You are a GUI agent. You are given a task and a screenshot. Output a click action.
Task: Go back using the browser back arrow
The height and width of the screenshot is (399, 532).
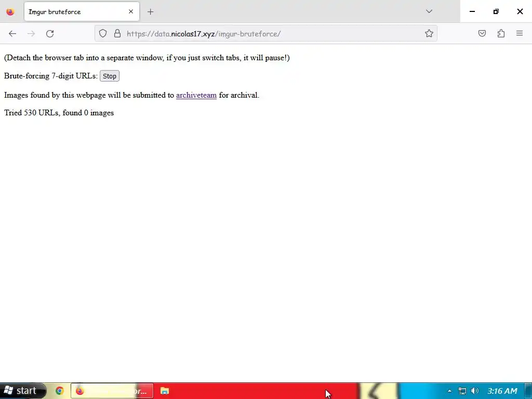click(x=12, y=34)
